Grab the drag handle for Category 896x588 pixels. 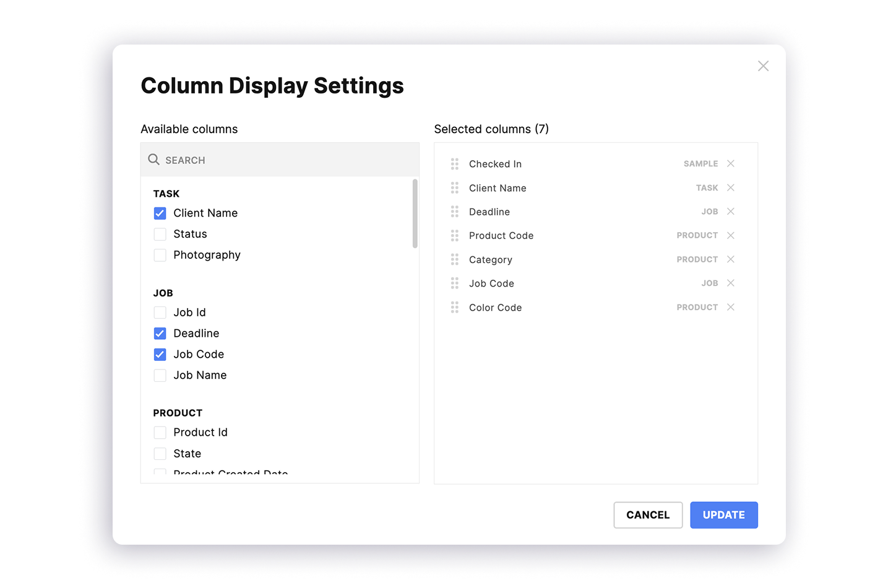(455, 259)
